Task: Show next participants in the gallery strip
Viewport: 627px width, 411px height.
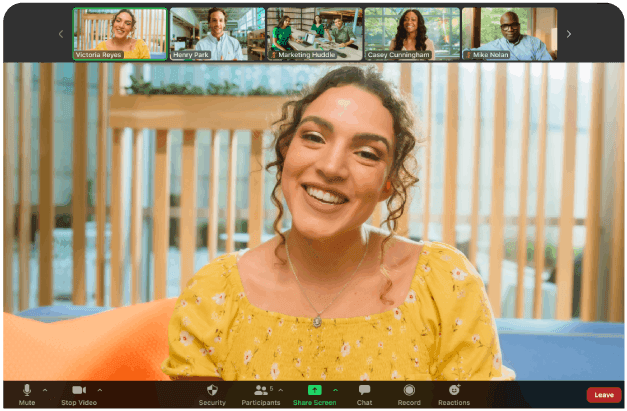Action: point(569,34)
